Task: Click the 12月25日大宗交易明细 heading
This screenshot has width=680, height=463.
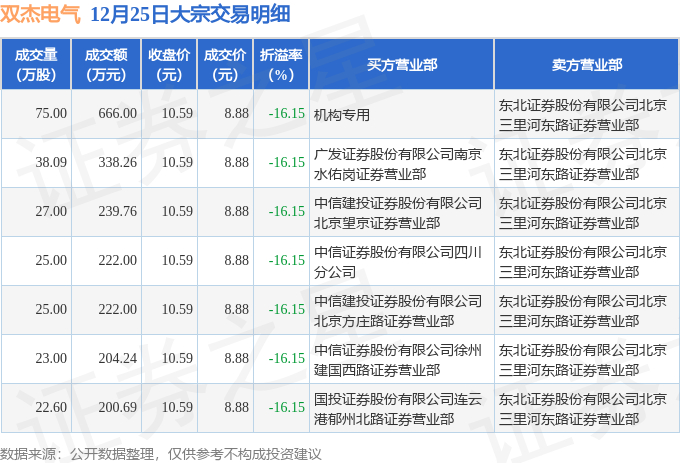Action: pyautogui.click(x=190, y=15)
